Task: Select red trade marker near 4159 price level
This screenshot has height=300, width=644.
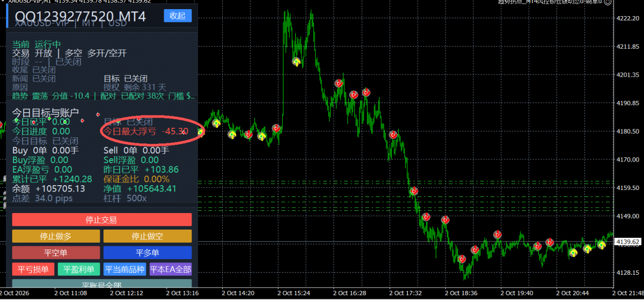Action: (414, 191)
